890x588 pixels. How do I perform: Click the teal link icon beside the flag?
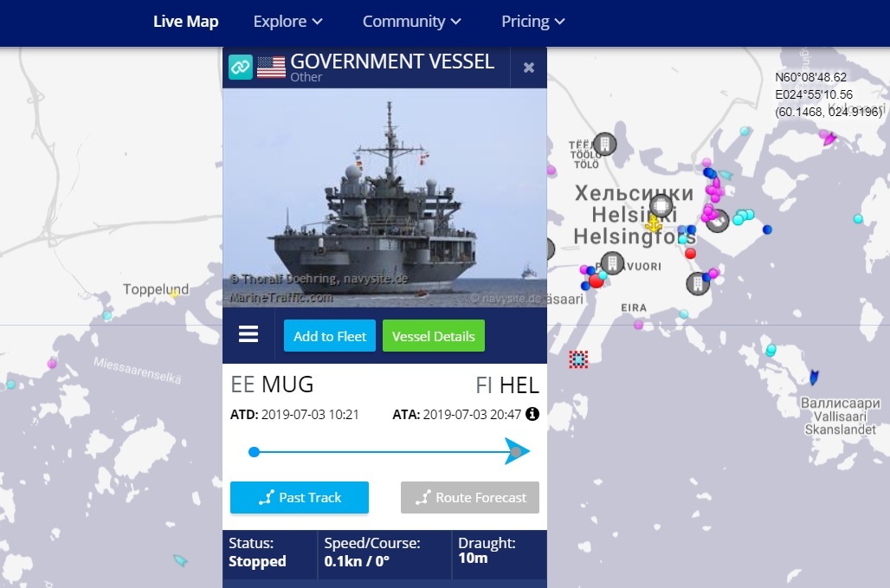[240, 68]
